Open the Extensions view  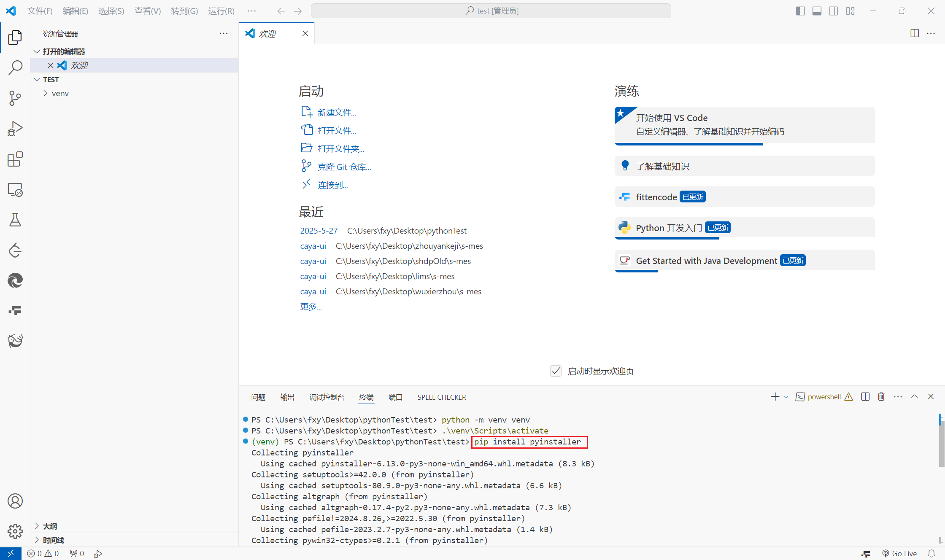[x=15, y=159]
